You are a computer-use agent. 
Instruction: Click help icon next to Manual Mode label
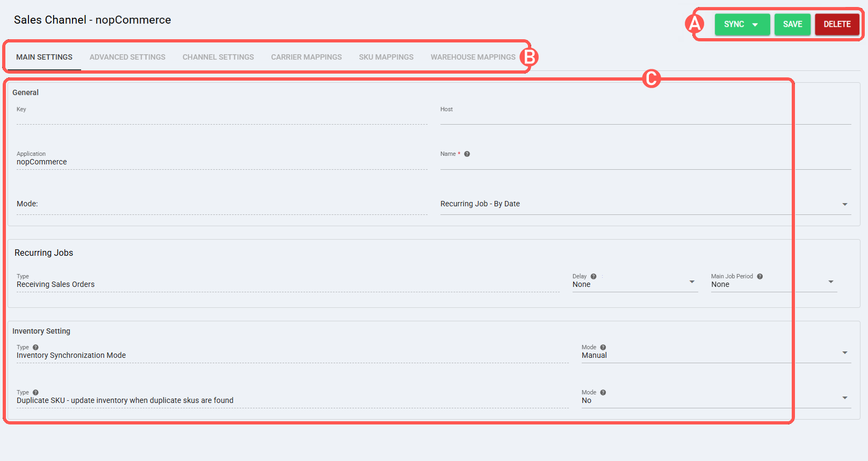click(603, 348)
